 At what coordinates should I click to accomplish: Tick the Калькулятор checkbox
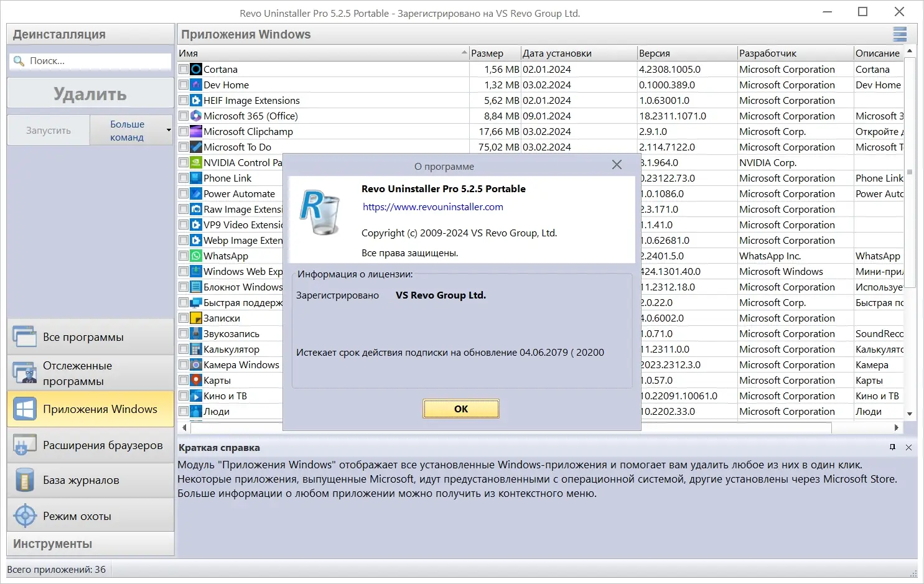[184, 349]
